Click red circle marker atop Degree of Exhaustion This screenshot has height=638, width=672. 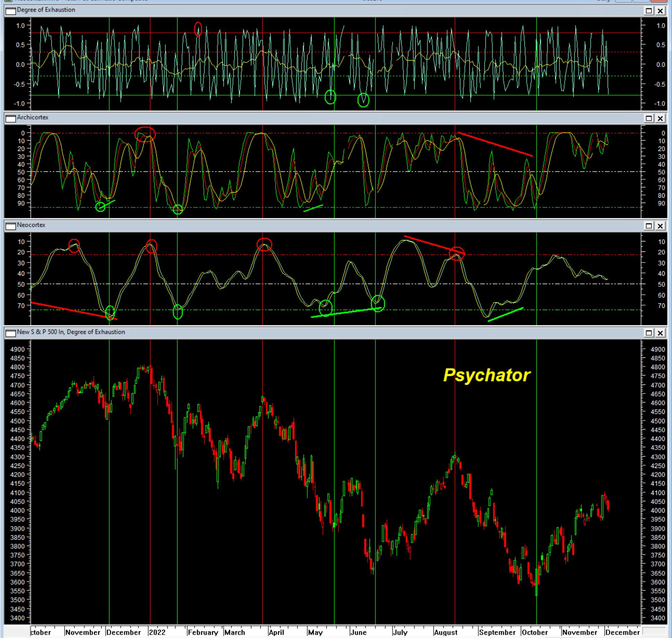(x=198, y=29)
